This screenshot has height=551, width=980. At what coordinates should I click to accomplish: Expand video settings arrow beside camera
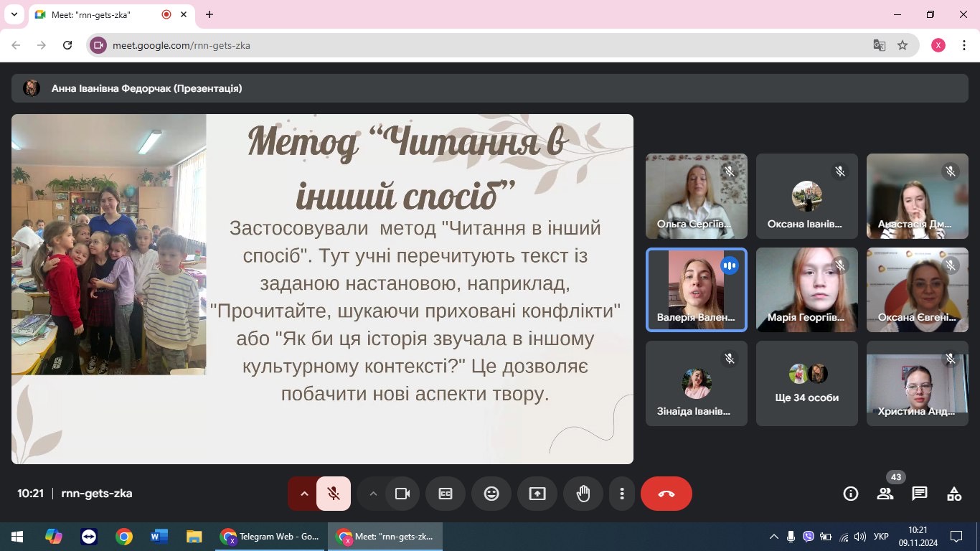[x=372, y=494]
